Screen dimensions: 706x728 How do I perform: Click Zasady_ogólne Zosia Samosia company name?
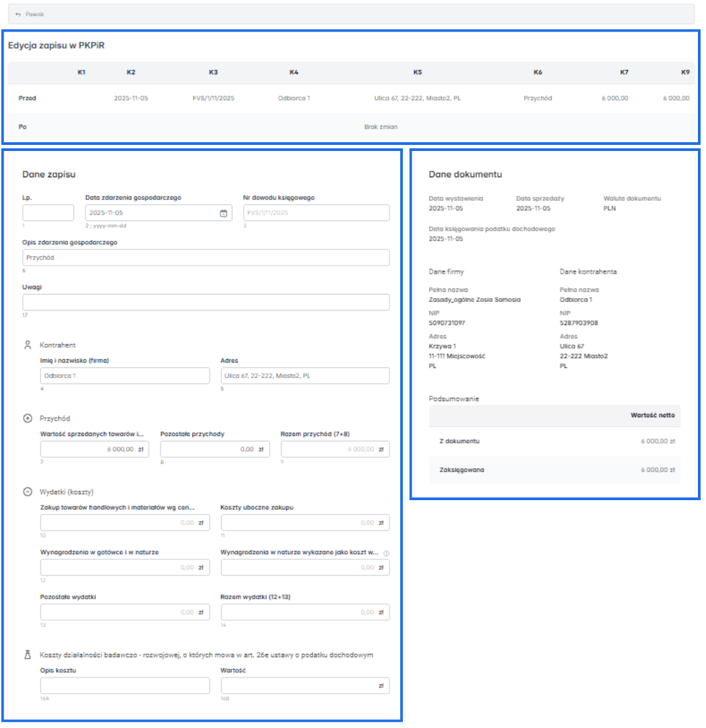(x=474, y=300)
